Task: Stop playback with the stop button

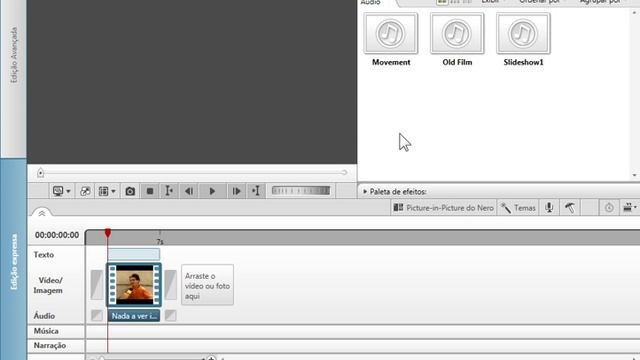Action: coord(150,191)
